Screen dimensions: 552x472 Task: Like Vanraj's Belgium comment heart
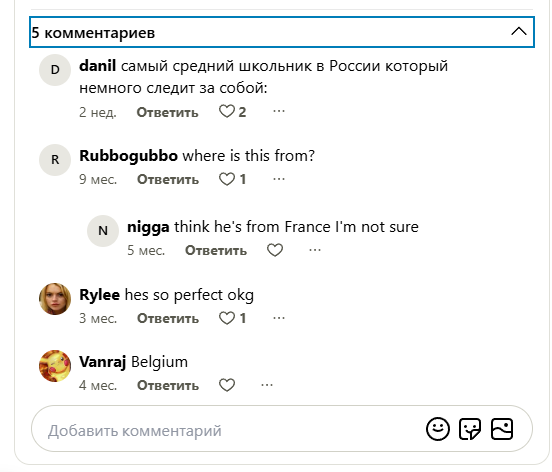coord(227,385)
